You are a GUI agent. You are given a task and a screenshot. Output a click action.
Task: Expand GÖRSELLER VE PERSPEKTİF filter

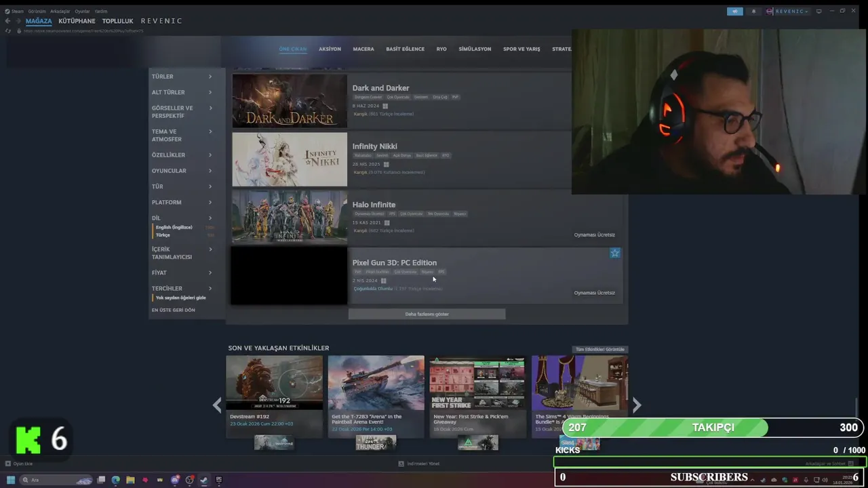(182, 112)
